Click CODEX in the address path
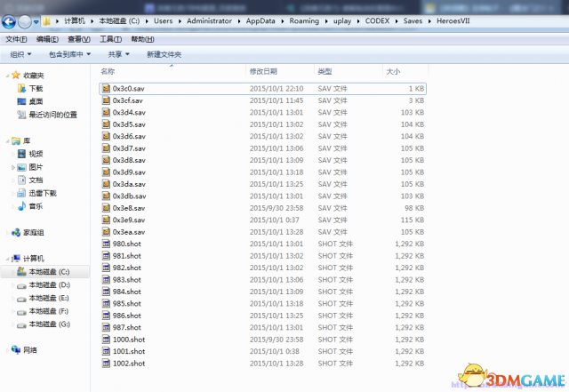Screen dimensions: 569x392 coord(377,21)
